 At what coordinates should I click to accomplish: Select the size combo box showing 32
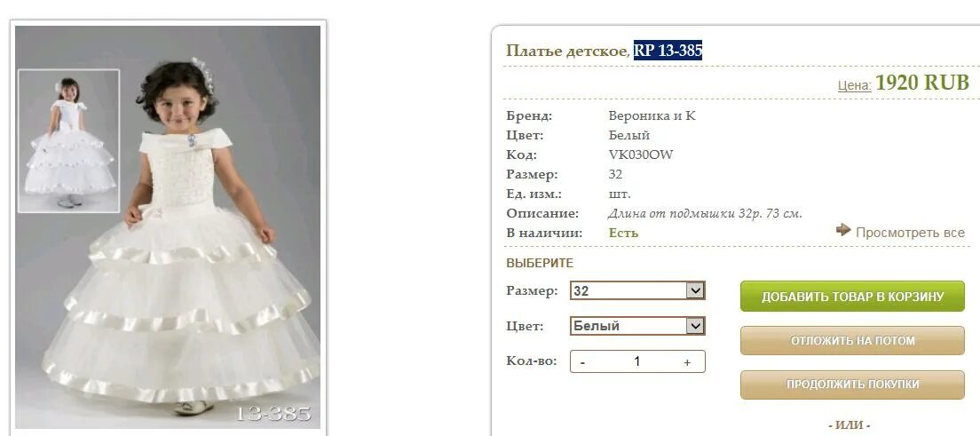tap(637, 291)
